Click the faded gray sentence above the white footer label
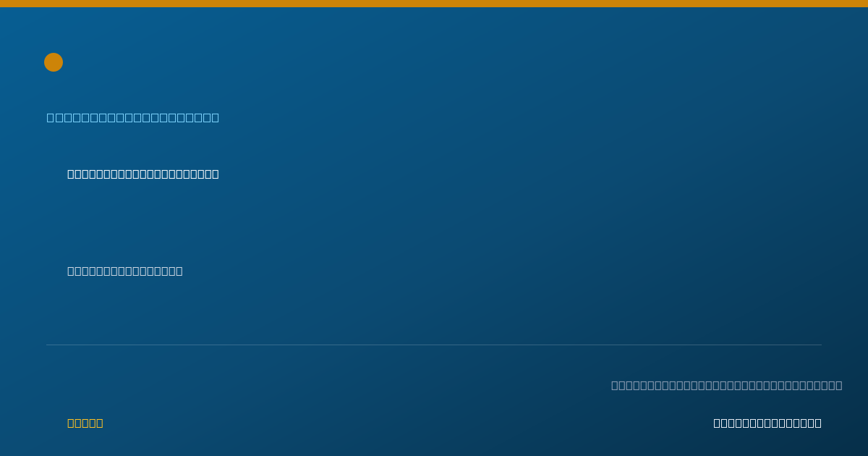 click(x=727, y=385)
